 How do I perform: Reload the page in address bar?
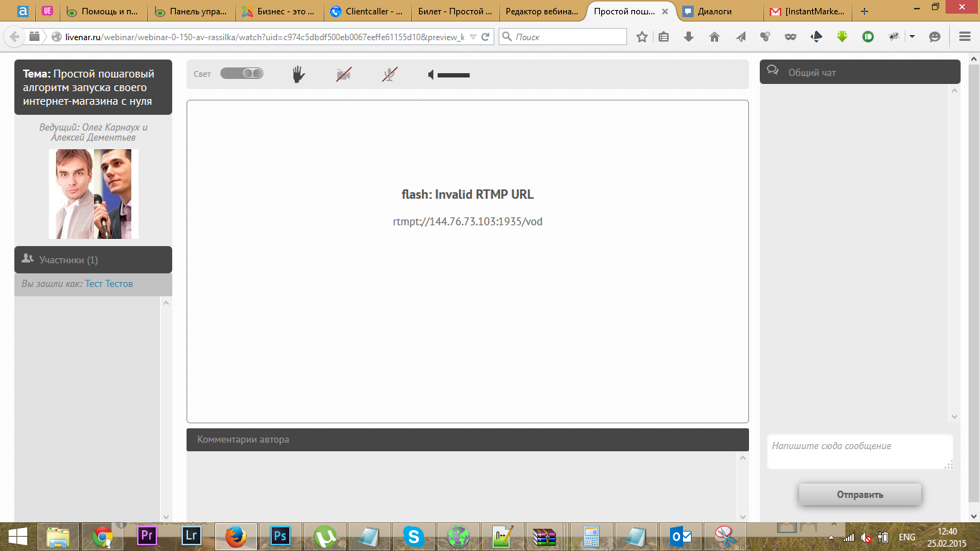tap(486, 37)
